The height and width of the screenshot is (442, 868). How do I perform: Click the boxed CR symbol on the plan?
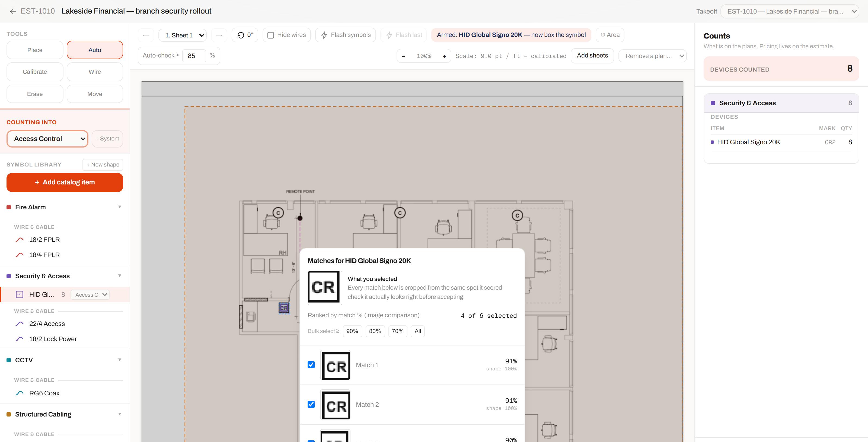pyautogui.click(x=284, y=308)
